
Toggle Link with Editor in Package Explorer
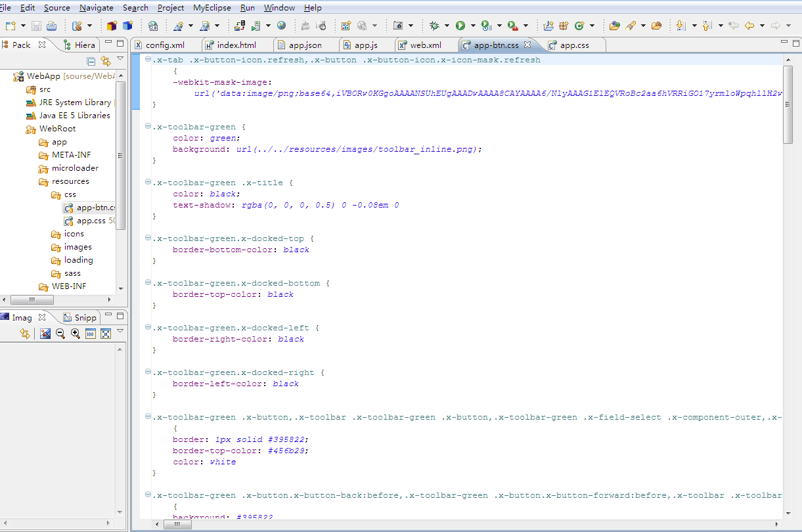pyautogui.click(x=105, y=61)
